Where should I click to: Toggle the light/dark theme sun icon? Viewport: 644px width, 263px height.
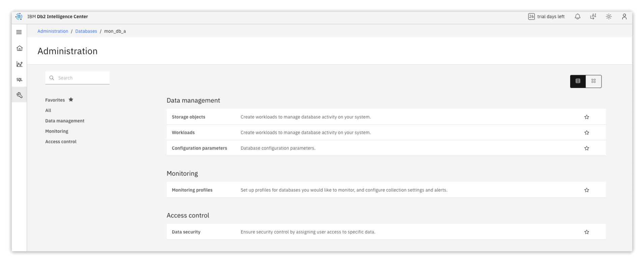(609, 17)
